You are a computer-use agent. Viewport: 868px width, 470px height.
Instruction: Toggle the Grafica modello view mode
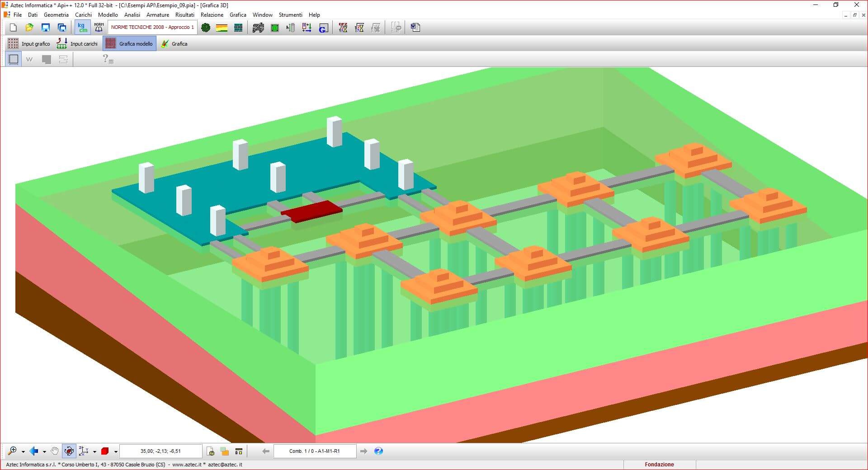pos(130,44)
